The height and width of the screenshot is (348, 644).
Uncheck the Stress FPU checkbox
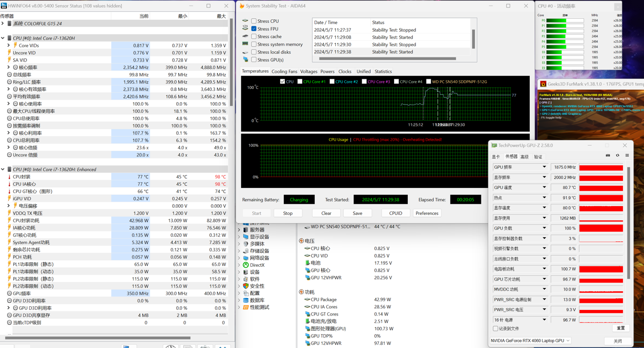pyautogui.click(x=254, y=29)
